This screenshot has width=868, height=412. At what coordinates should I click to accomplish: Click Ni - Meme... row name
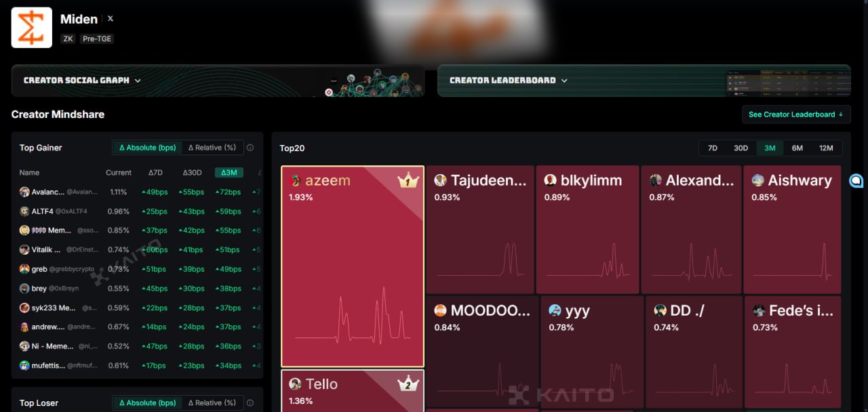click(x=52, y=347)
